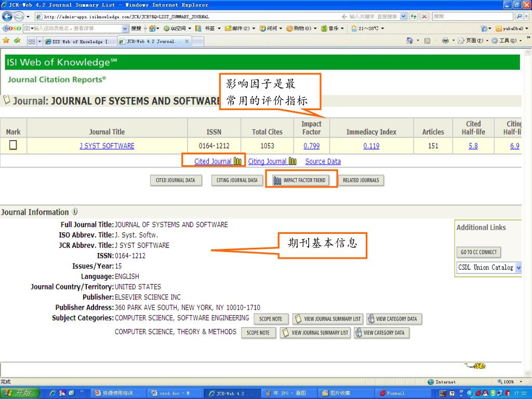Click the RELATED JOURNALS button
Image resolution: width=532 pixels, height=399 pixels.
[361, 180]
